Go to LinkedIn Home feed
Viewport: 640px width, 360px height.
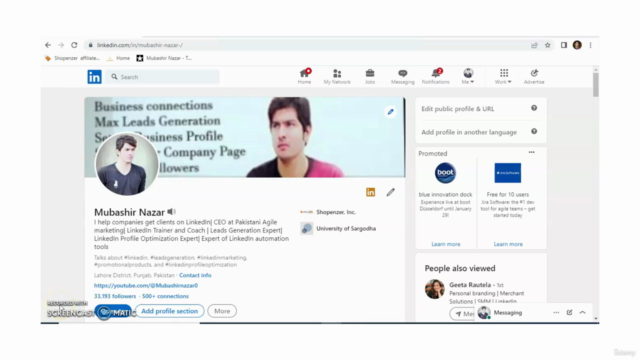(304, 76)
